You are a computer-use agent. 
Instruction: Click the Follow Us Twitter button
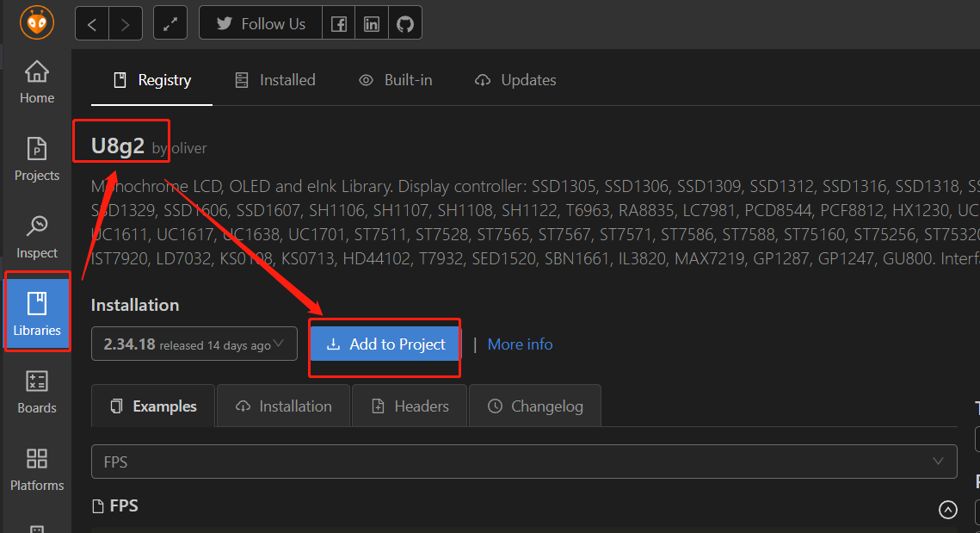tap(261, 24)
